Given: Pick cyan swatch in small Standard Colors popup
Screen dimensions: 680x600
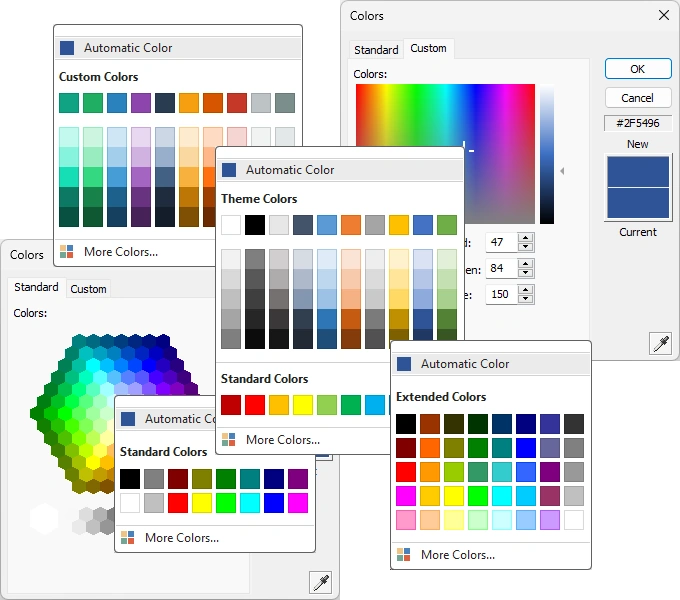Looking at the screenshot, I should 250,503.
